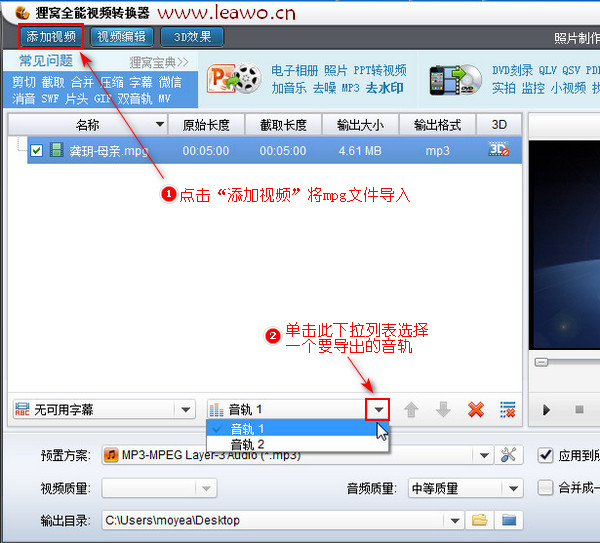Click the 输出大小 column header

click(360, 125)
